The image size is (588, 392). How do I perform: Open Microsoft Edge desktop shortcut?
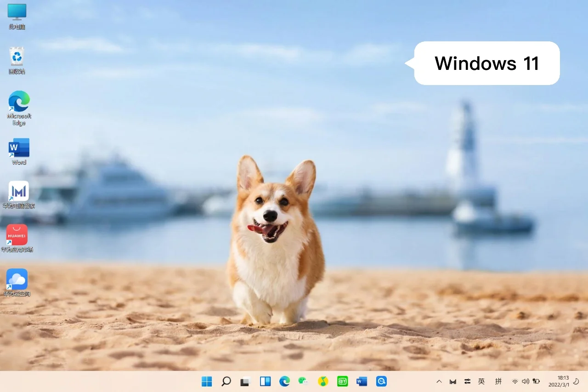click(18, 103)
